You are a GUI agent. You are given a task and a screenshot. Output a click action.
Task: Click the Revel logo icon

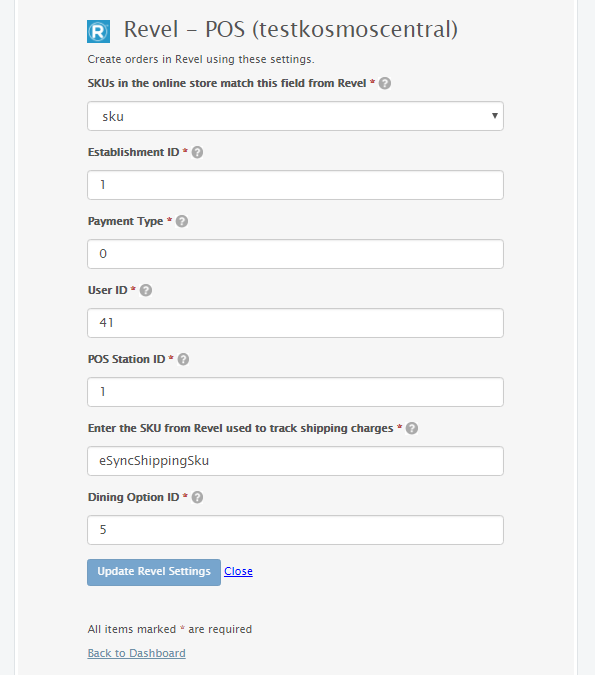click(98, 31)
